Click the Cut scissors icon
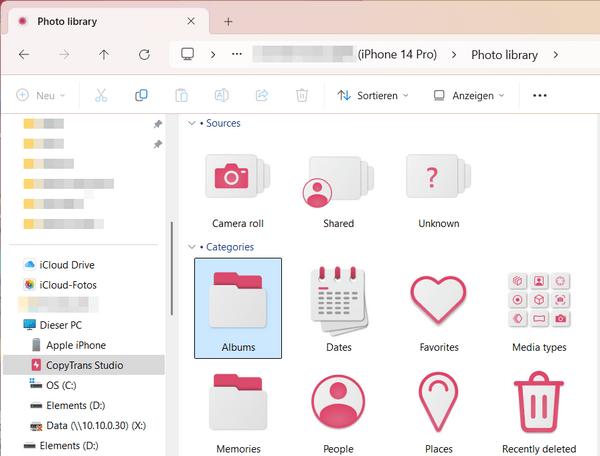Image resolution: width=600 pixels, height=456 pixels. pos(101,95)
